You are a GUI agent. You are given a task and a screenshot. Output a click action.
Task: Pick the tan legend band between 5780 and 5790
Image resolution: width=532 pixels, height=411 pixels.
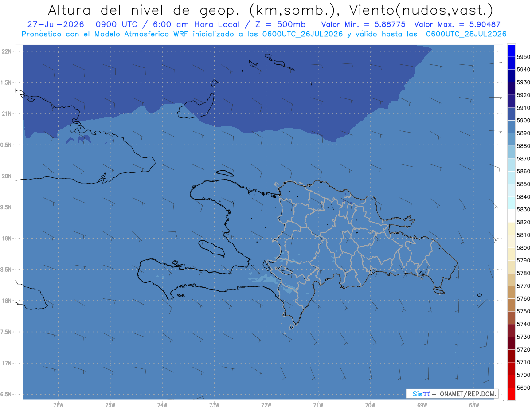[511, 266]
